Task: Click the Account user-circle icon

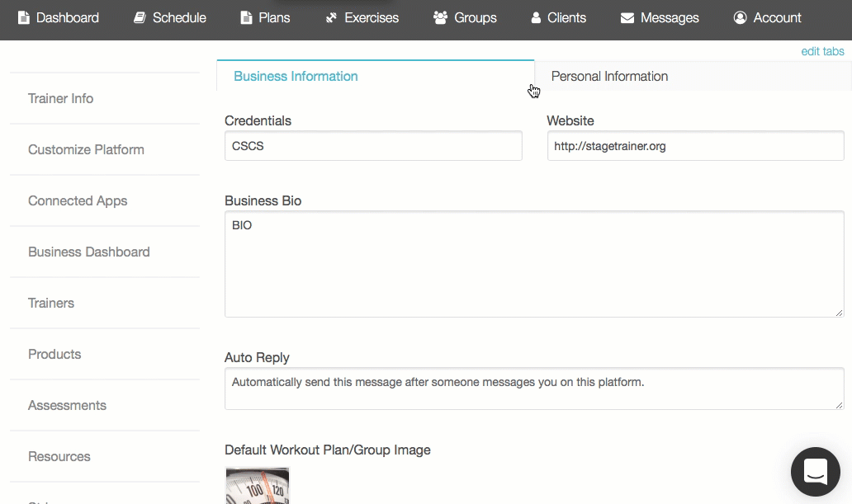Action: pyautogui.click(x=740, y=18)
